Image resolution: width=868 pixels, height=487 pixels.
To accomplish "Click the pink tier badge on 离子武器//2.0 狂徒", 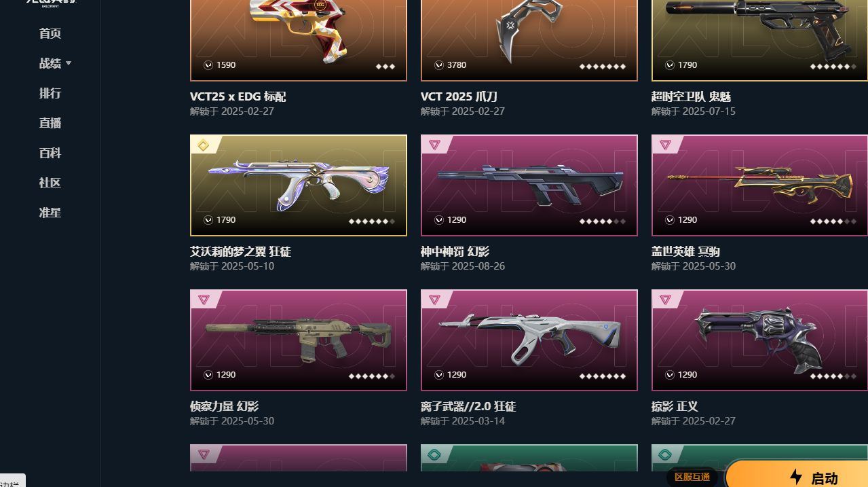I will click(434, 300).
